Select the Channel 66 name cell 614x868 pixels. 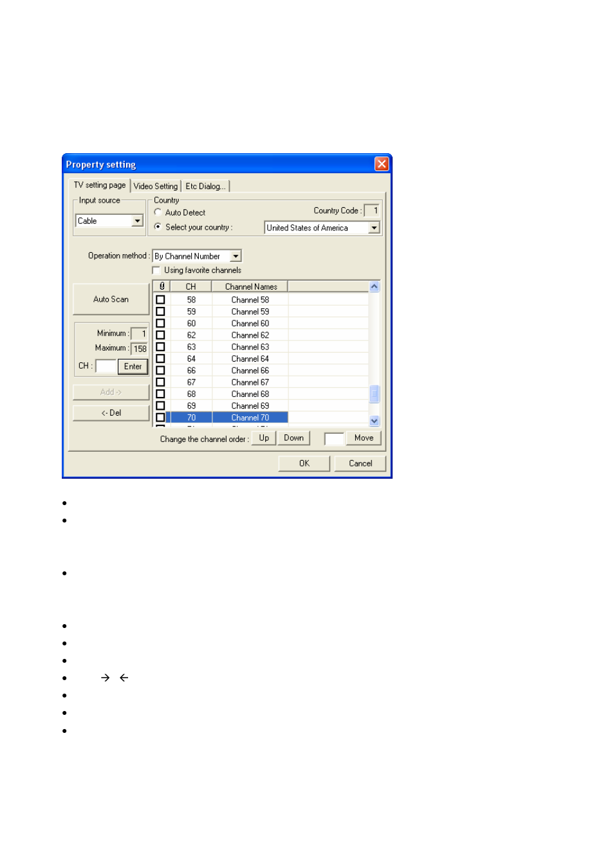click(250, 371)
